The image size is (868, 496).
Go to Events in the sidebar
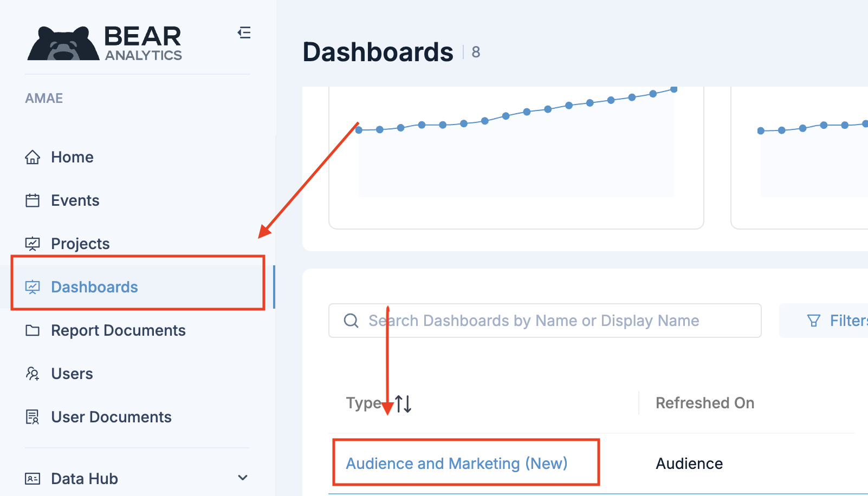tap(75, 200)
